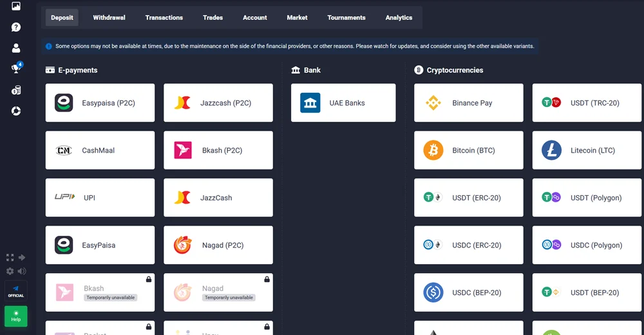Select USDT (Polygon) cryptocurrency

pyautogui.click(x=587, y=198)
